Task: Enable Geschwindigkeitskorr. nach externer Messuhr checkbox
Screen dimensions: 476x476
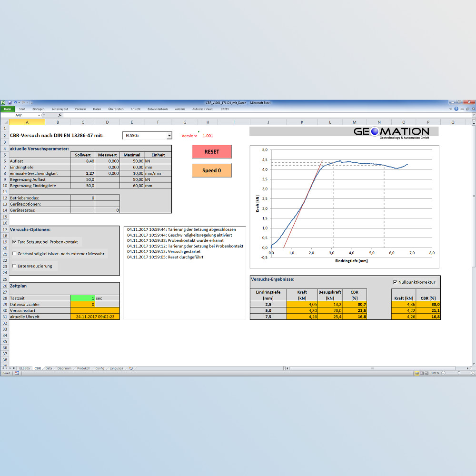Action: point(14,254)
